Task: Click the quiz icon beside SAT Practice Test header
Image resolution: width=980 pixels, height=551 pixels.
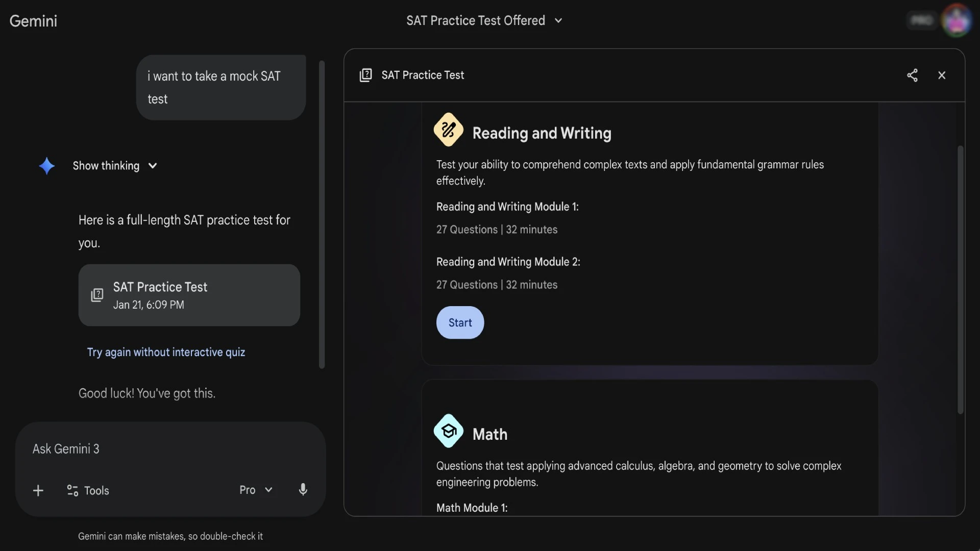Action: (365, 76)
